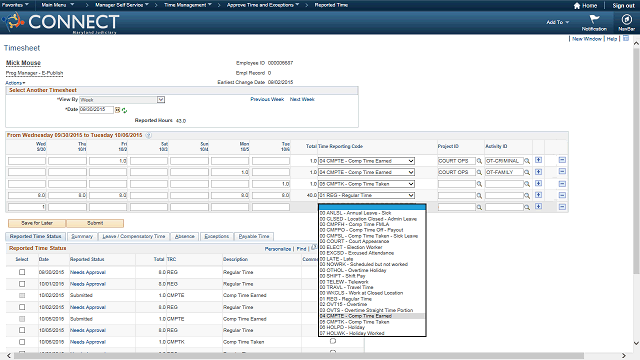The height and width of the screenshot is (360, 640).
Task: Expand the Main Menu dropdown
Action: (x=58, y=5)
